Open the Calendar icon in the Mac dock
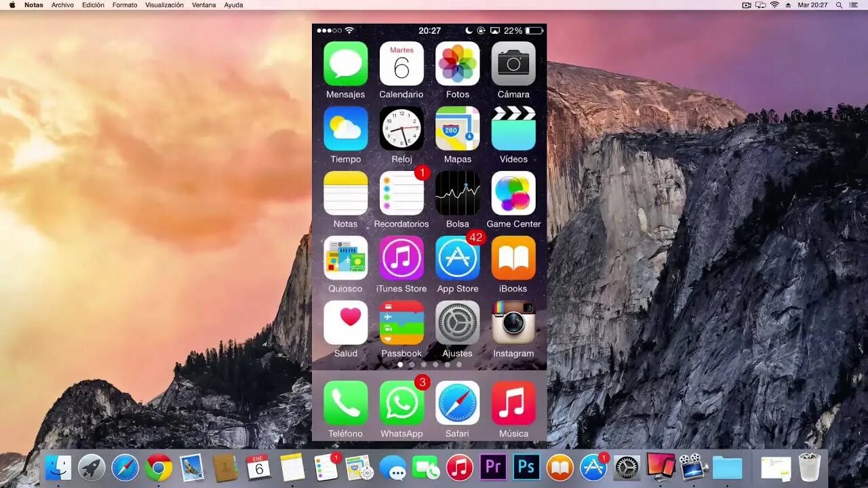 point(258,468)
